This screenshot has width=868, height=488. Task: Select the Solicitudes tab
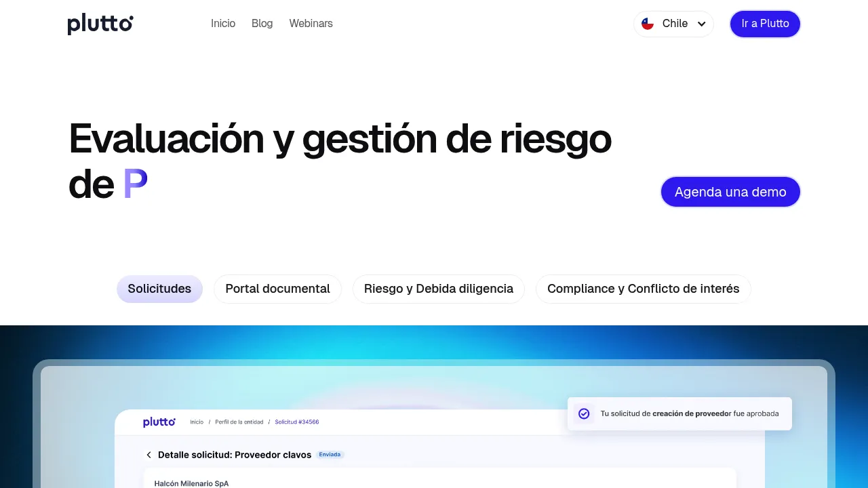point(159,289)
